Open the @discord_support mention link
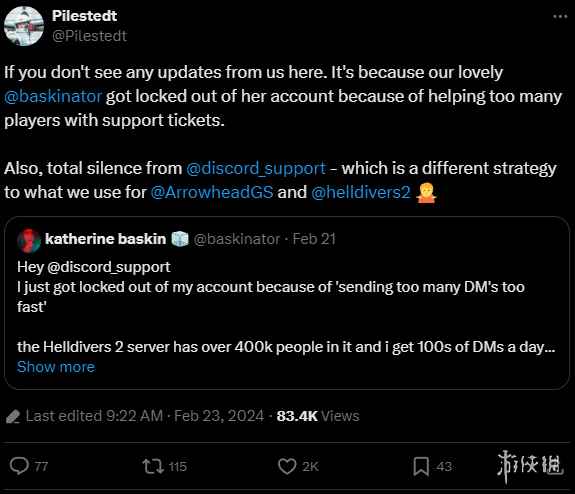This screenshot has height=494, width=575. tap(256, 168)
